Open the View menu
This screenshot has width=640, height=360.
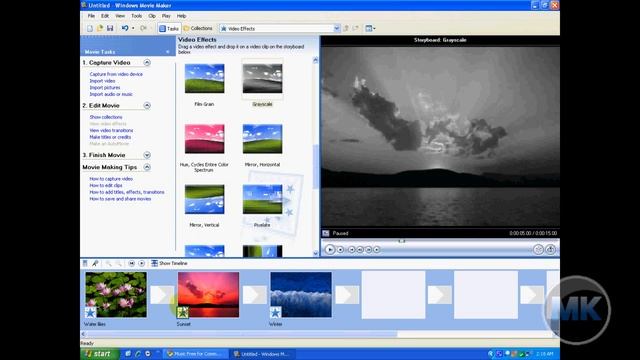120,16
